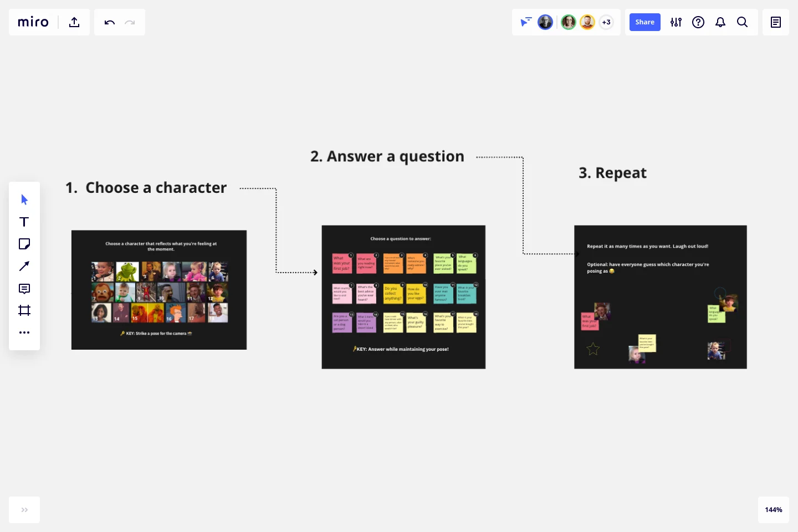Click the 'Optional: have everyone guess' text

648,268
